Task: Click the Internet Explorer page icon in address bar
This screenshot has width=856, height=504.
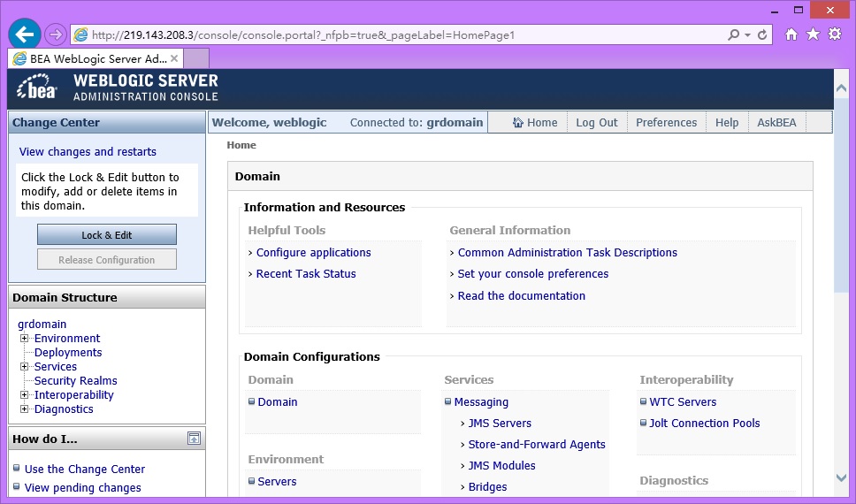Action: click(80, 35)
